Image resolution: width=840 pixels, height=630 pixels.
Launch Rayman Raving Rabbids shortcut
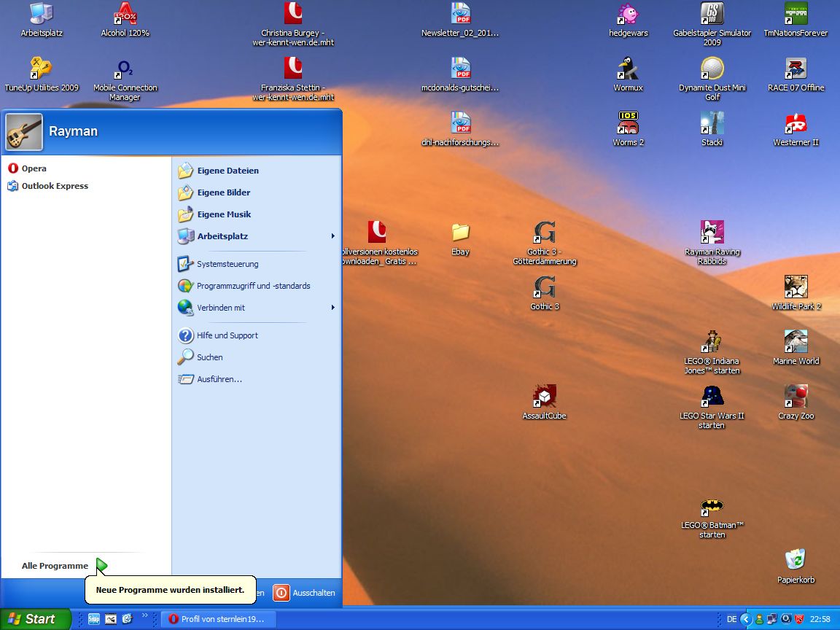pyautogui.click(x=712, y=244)
